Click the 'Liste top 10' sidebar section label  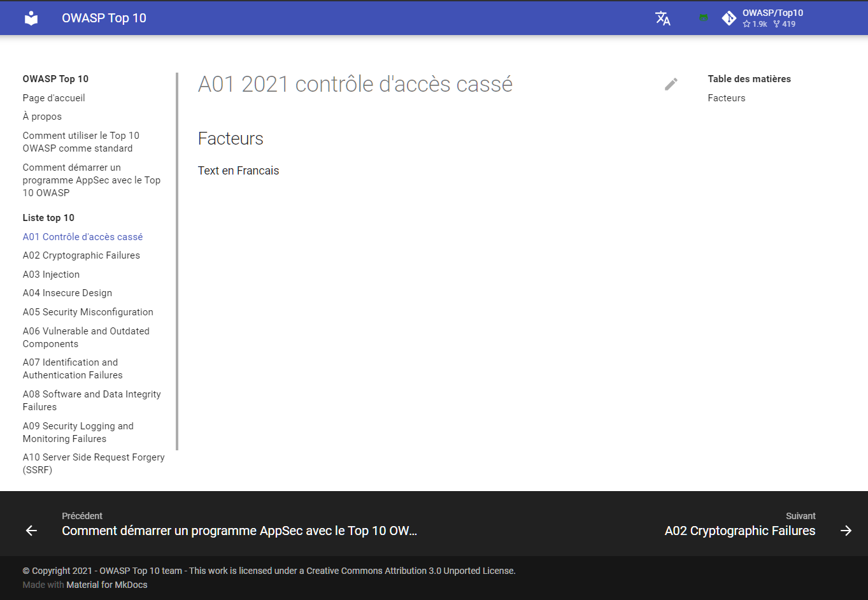tap(48, 218)
